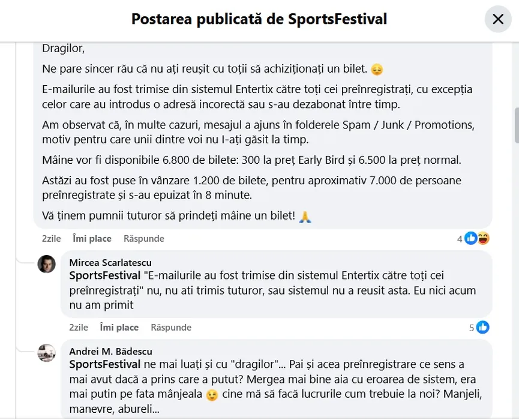The image size is (519, 420).
Task: Reply to the SportsFestival announcement comment
Action: pos(144,239)
